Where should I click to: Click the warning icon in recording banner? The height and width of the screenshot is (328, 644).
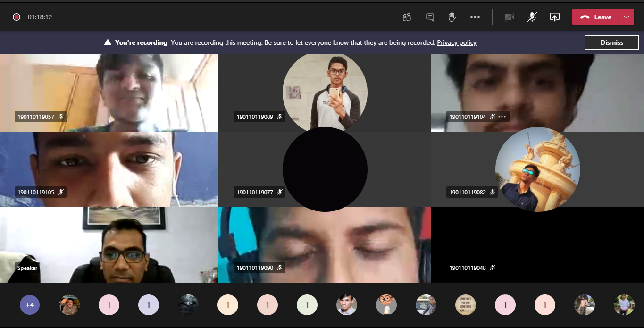tap(108, 42)
